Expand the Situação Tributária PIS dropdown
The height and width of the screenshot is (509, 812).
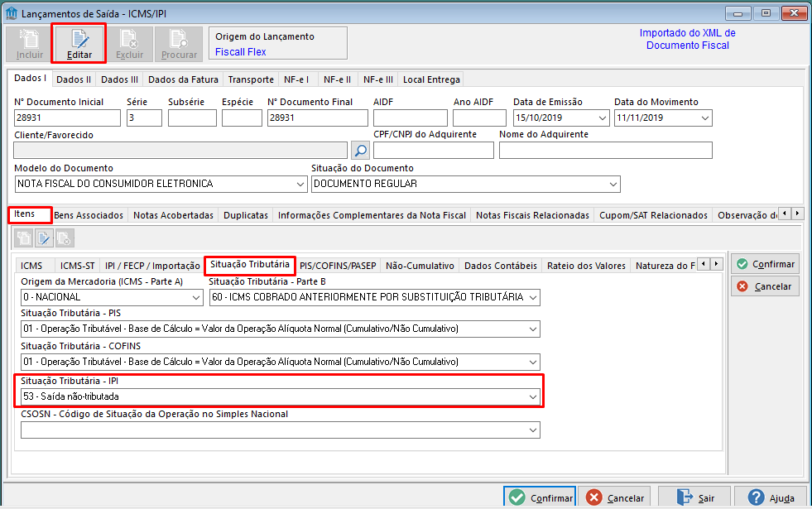[x=533, y=329]
